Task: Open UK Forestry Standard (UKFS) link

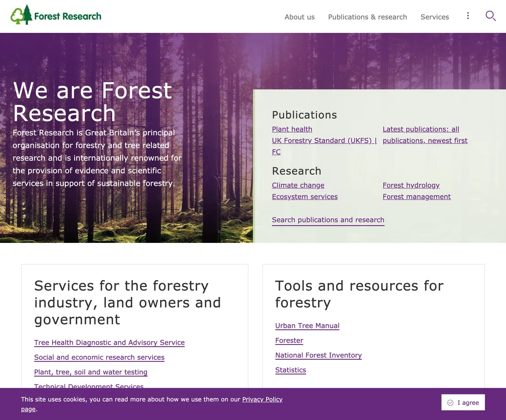Action: pyautogui.click(x=324, y=146)
